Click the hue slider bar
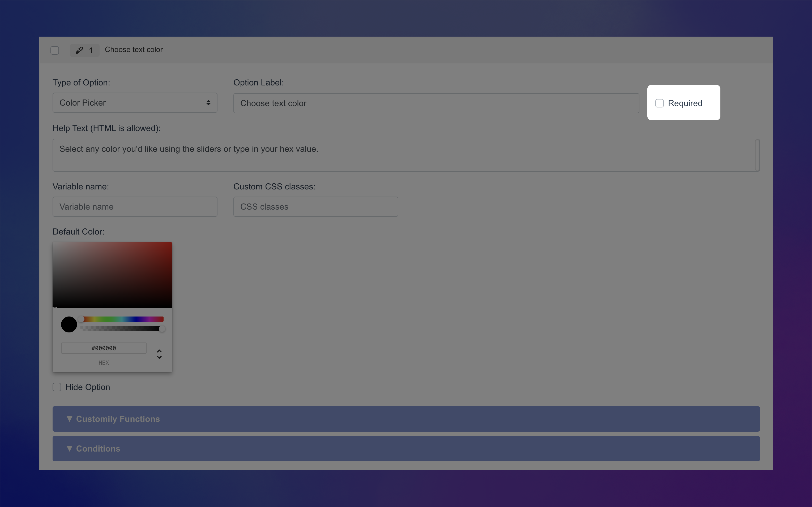The image size is (812, 507). pyautogui.click(x=123, y=319)
